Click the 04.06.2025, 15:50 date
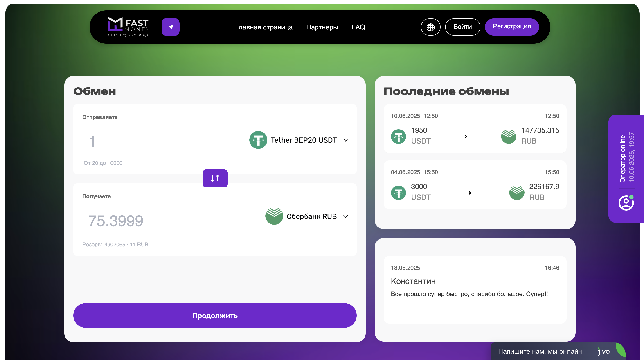Viewport: 644px width, 360px height. click(x=414, y=172)
